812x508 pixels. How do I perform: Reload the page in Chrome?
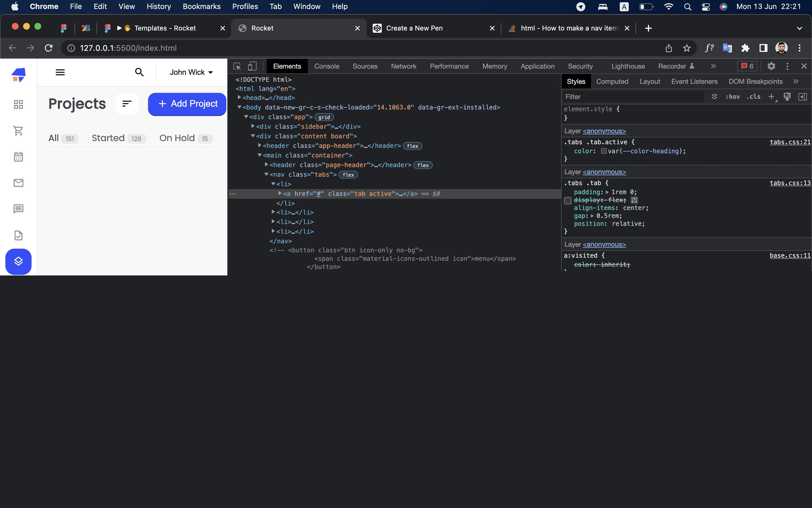point(49,48)
